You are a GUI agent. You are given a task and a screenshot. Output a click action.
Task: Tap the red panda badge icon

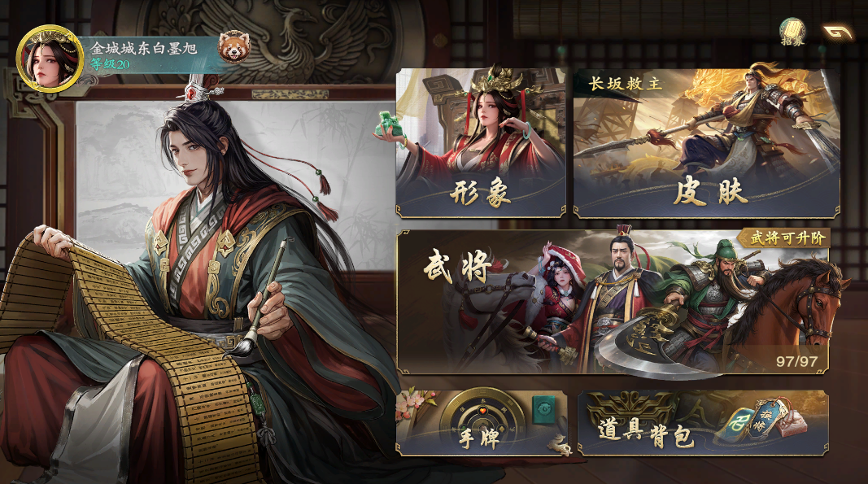click(x=233, y=46)
